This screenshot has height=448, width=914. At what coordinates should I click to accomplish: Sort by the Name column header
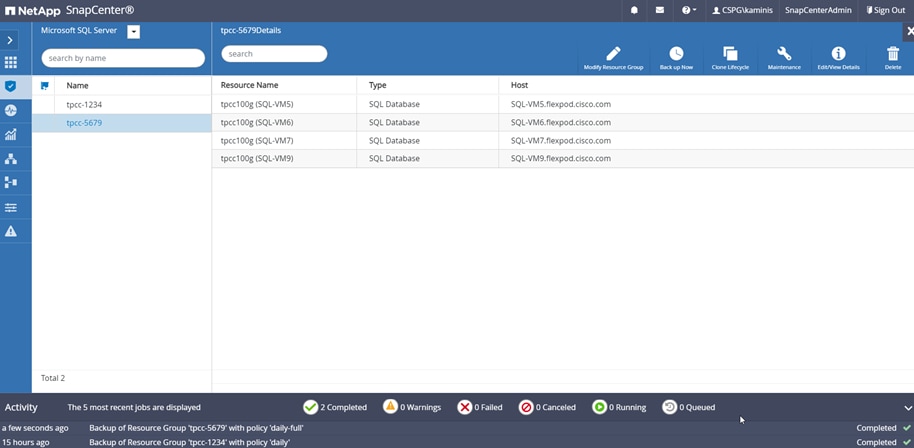pos(78,86)
